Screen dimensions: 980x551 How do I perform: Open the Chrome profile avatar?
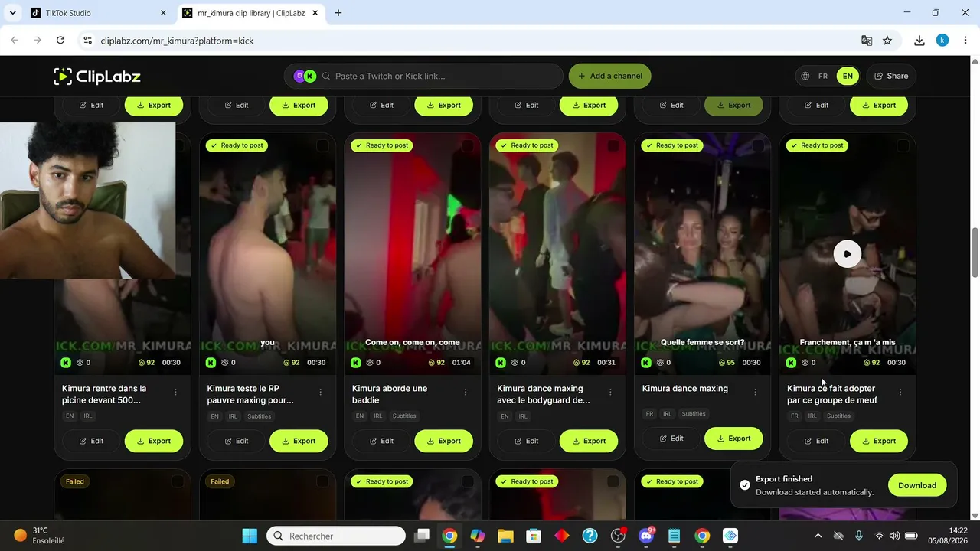click(942, 41)
